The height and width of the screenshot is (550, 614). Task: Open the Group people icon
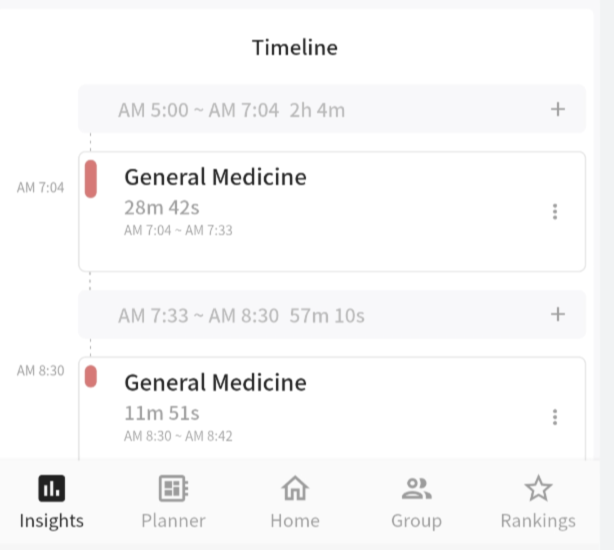[416, 488]
